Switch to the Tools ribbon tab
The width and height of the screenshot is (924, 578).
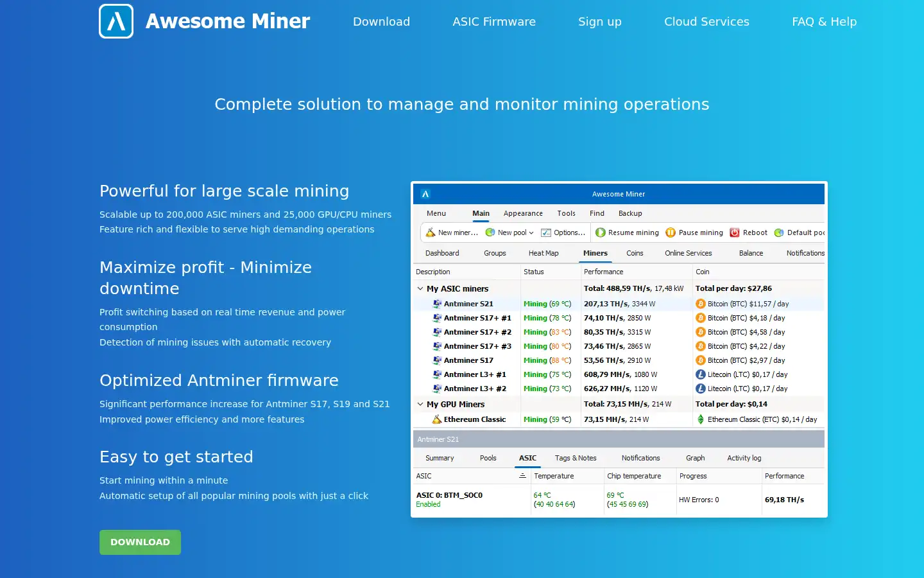[x=566, y=213]
